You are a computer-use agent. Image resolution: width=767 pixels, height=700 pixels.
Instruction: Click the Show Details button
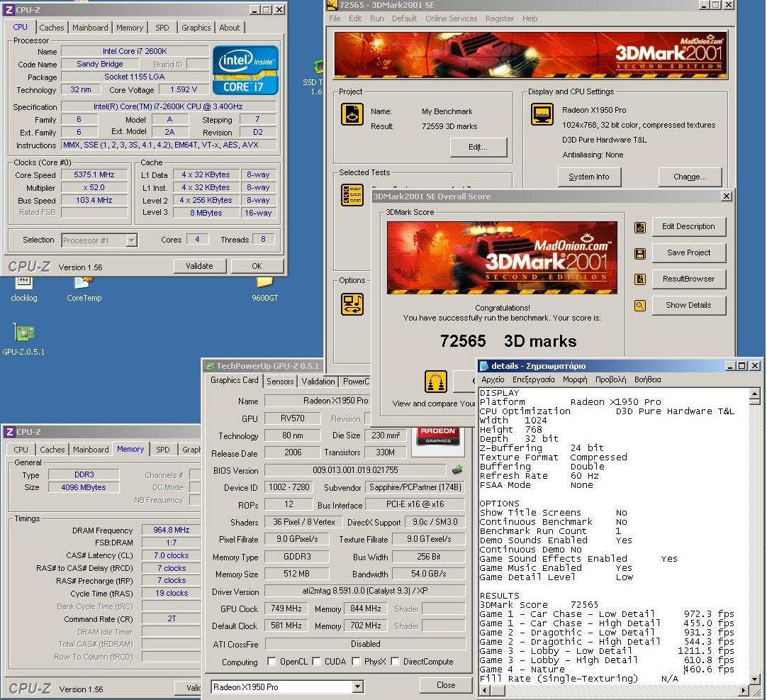688,305
